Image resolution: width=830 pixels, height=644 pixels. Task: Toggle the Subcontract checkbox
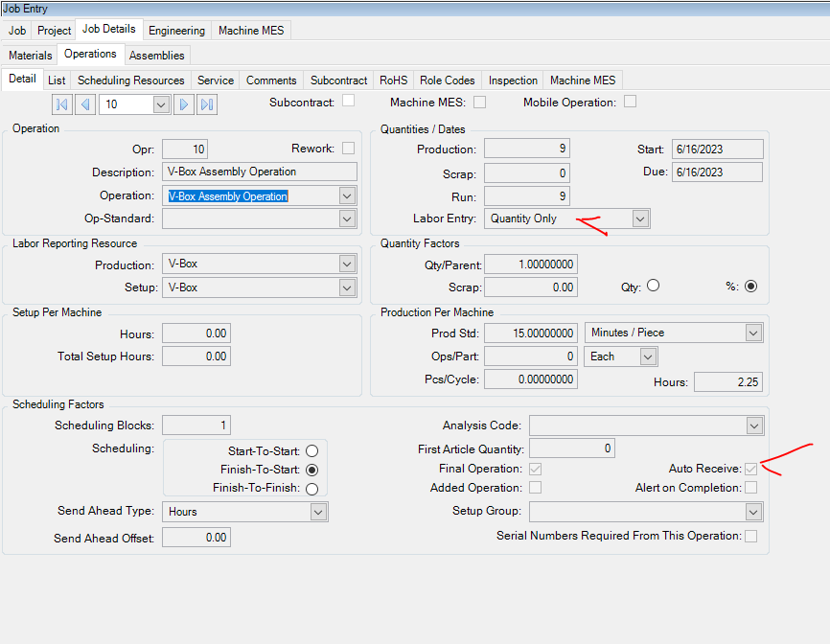[x=349, y=101]
